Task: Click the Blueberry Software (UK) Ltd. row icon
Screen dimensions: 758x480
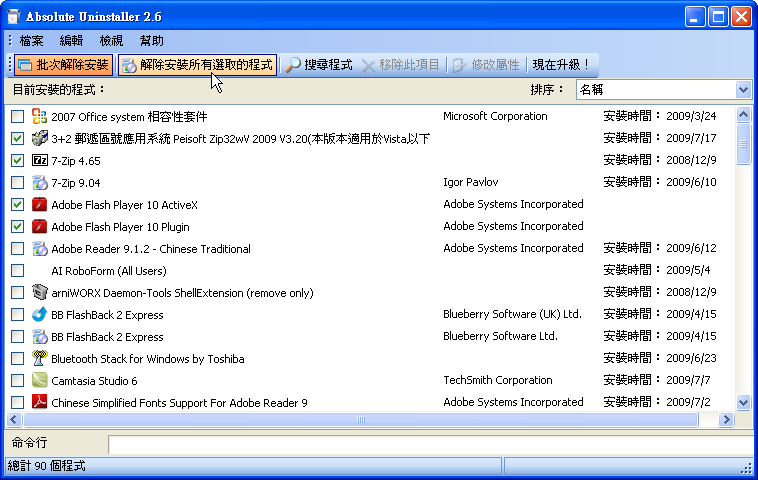Action: pos(40,314)
